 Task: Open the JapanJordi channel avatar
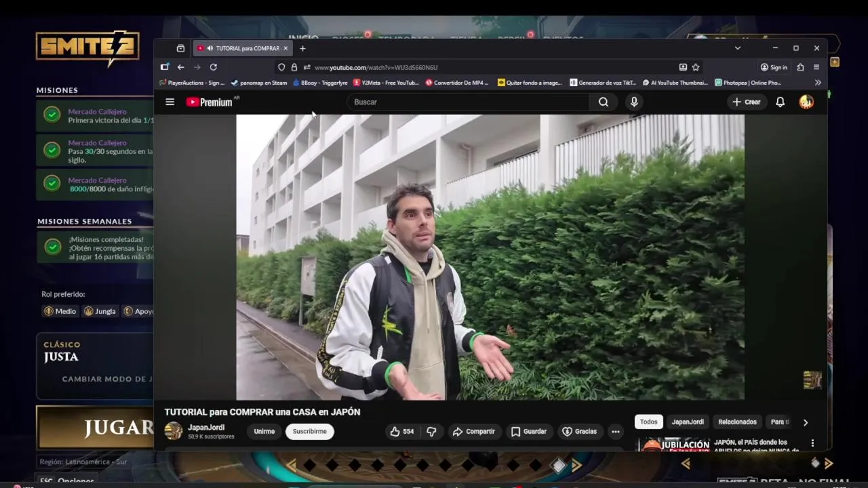pos(174,430)
